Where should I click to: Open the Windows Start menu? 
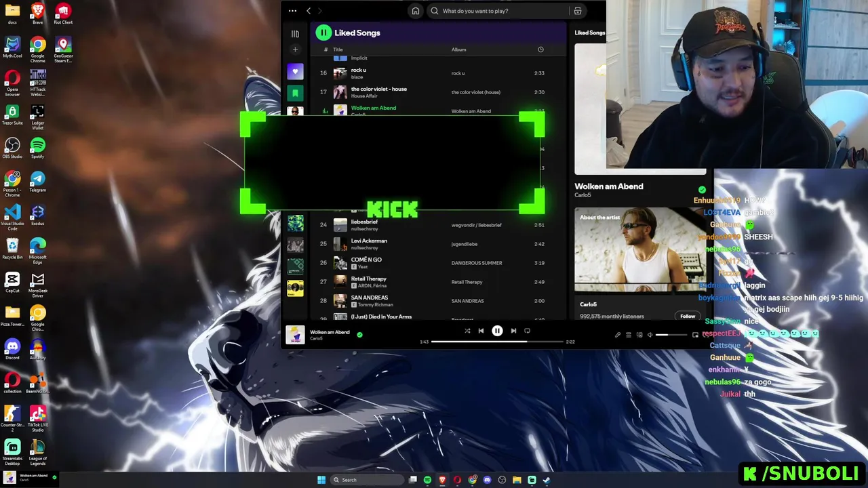click(x=321, y=480)
